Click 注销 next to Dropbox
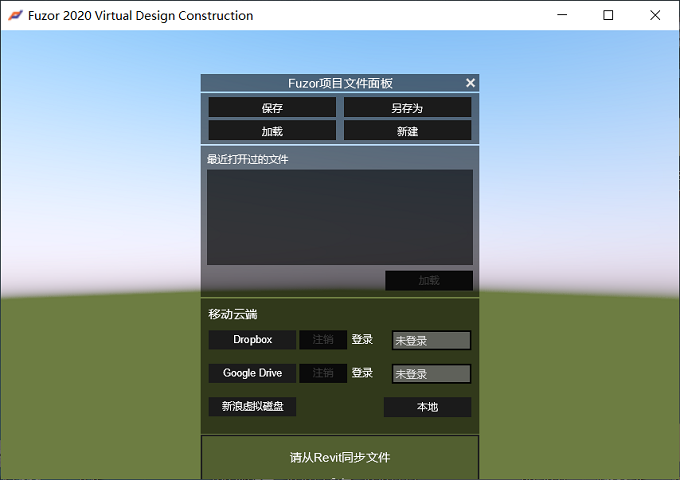Screen dimensions: 680x480 (x=323, y=340)
